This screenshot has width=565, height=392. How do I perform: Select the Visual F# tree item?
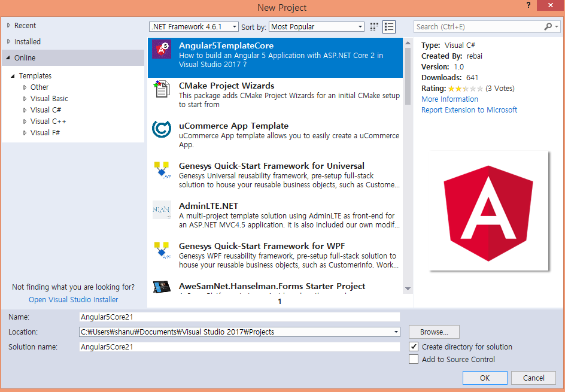click(45, 133)
